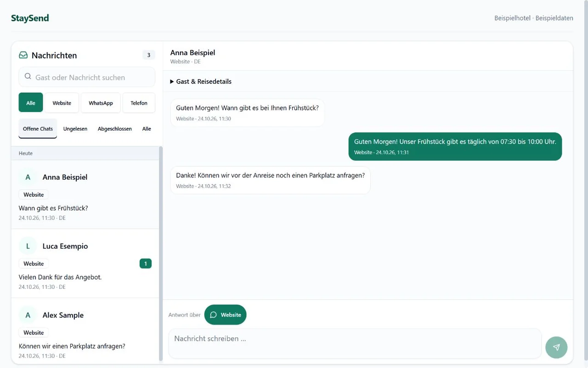Click 'Website · DE' under chat header name
Image resolution: width=588 pixels, height=368 pixels.
(x=186, y=62)
